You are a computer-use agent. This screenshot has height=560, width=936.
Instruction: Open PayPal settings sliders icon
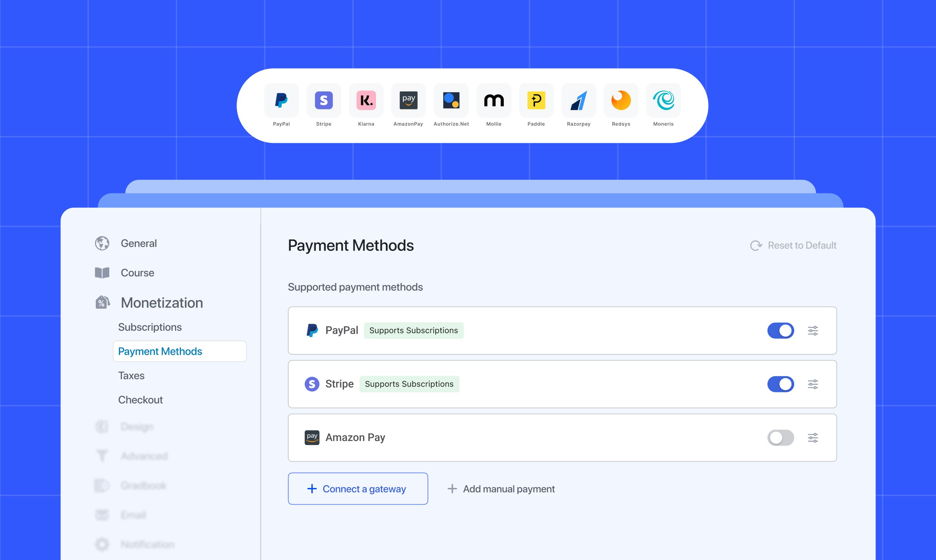coord(813,330)
